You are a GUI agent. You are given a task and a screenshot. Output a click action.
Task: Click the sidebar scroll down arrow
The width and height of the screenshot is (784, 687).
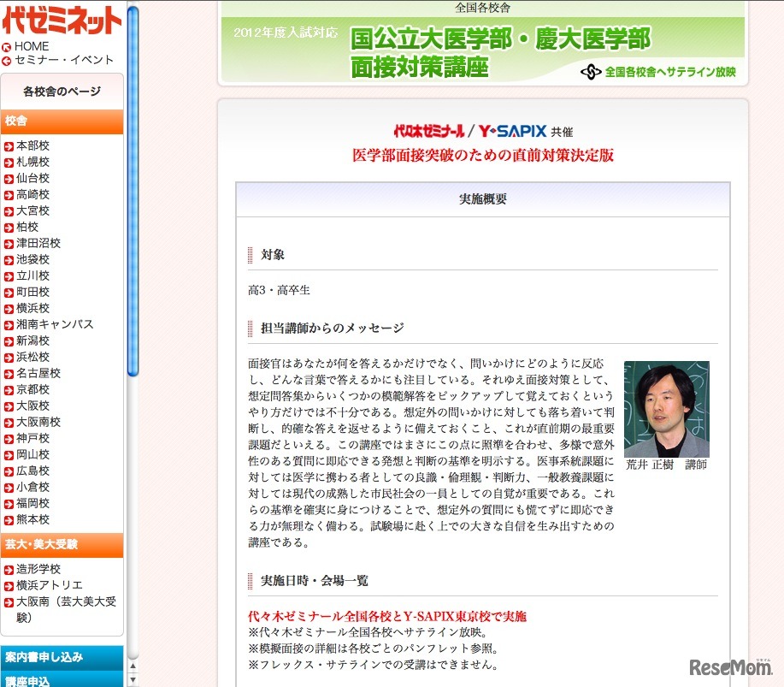(x=133, y=680)
